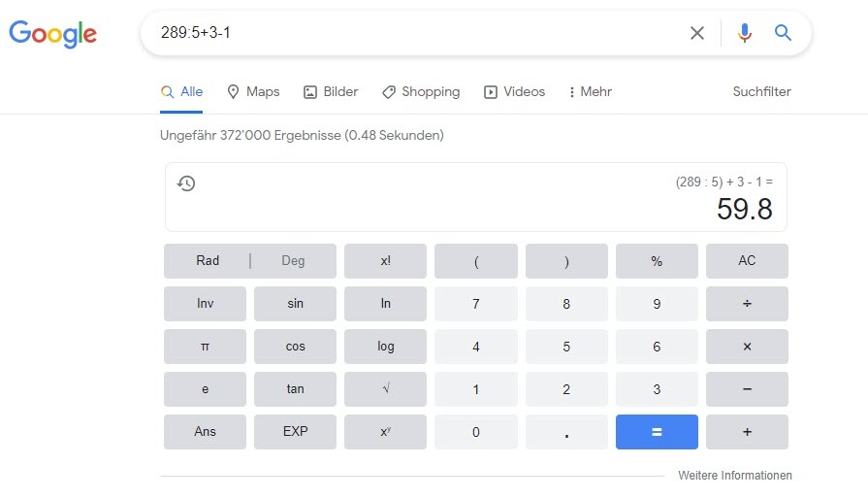Open the Suchfilter options
This screenshot has width=868, height=498.
[761, 92]
